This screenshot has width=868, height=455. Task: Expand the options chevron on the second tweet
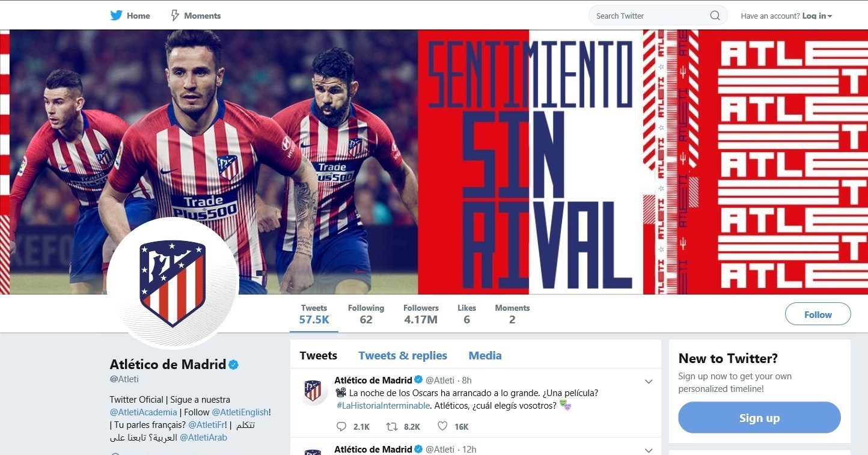649,450
